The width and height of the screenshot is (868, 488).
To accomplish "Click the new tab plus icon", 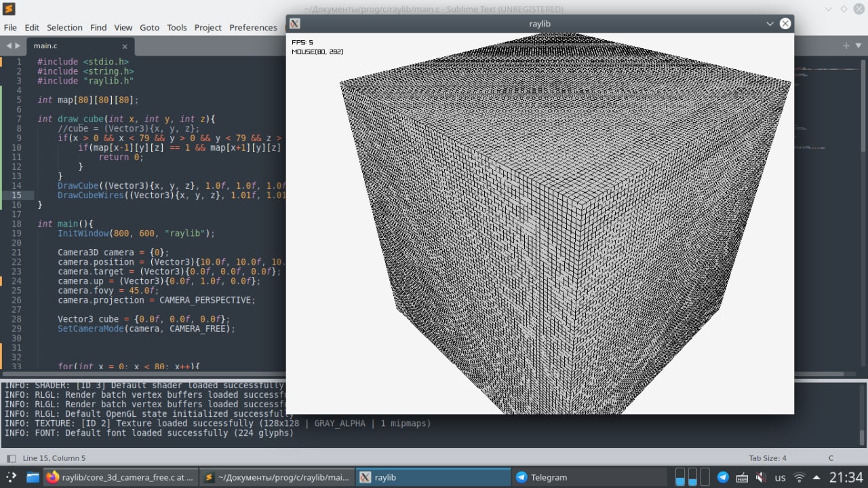I will point(846,45).
